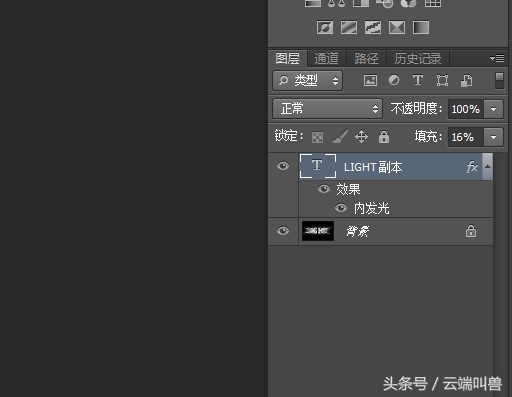This screenshot has width=512, height=397.
Task: Open the 类型 filter type dropdown
Action: pyautogui.click(x=307, y=80)
